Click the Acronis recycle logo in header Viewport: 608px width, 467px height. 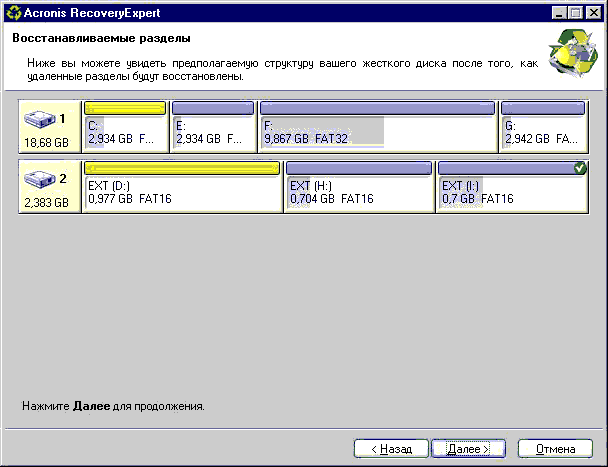coord(573,53)
